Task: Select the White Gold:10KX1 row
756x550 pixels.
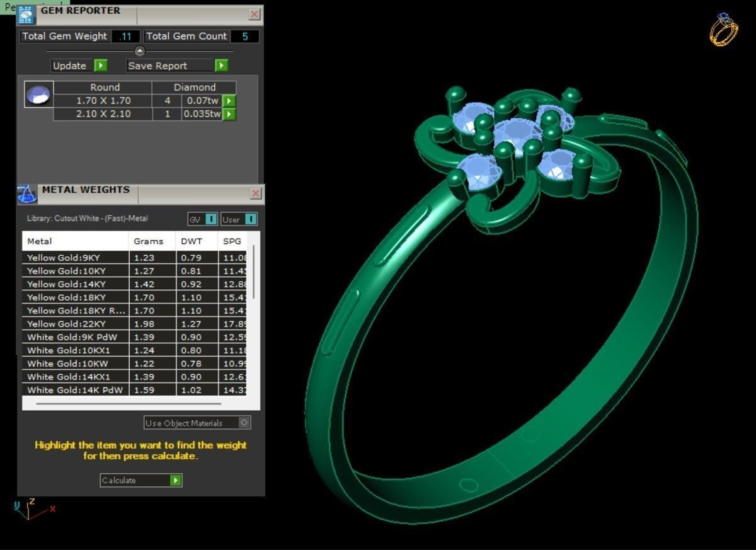Action: pyautogui.click(x=135, y=350)
